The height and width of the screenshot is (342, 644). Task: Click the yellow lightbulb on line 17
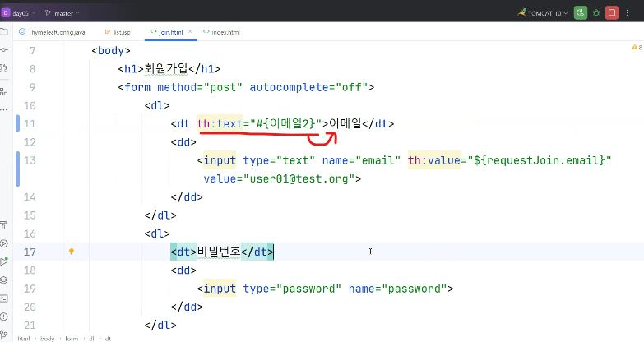72,252
